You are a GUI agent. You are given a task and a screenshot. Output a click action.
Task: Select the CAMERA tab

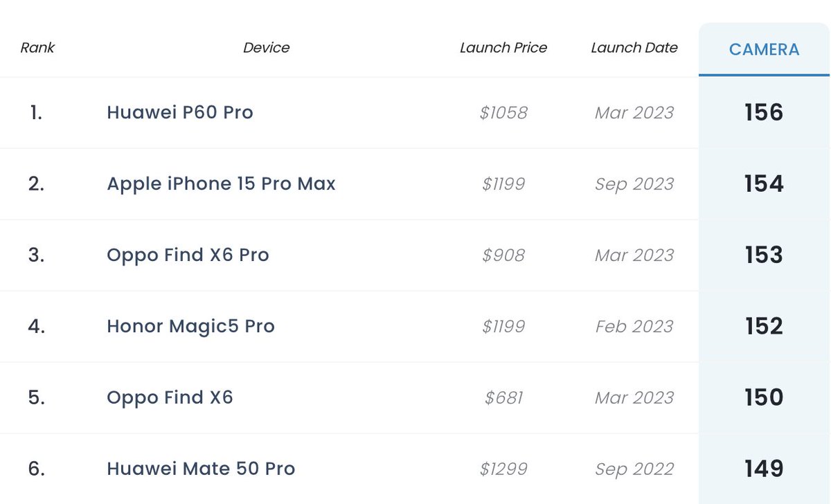pyautogui.click(x=764, y=50)
